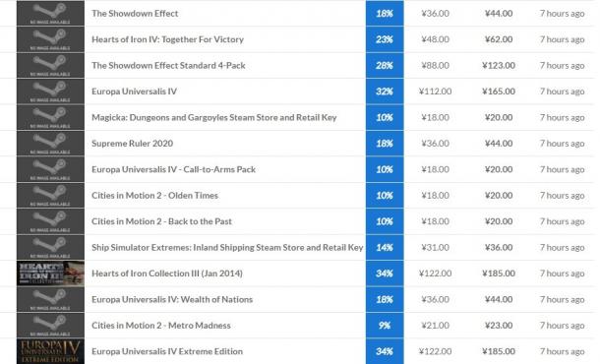Viewport: 600px width, 364px height.
Task: Click the ¥123.00 original price
Action: coord(499,66)
